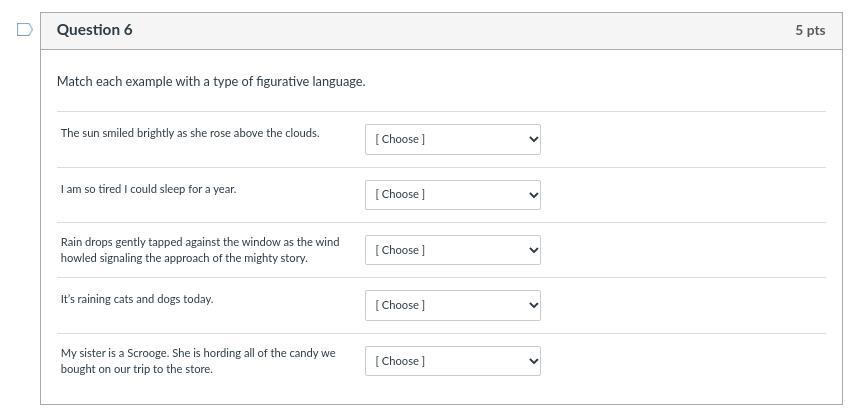Image resolution: width=867 pixels, height=416 pixels.
Task: Click chevron arrow beside the sleep for a year sentence
Action: (x=533, y=195)
